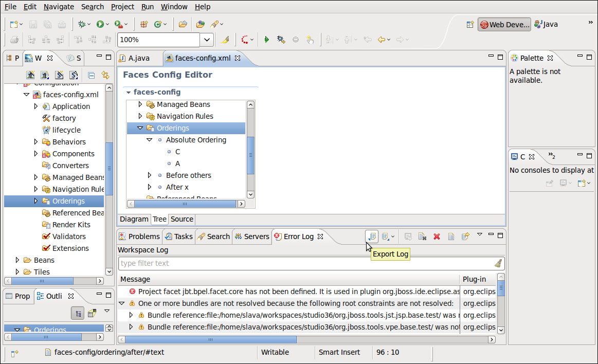Click the Save icon in main toolbar
The image size is (598, 364).
33,24
